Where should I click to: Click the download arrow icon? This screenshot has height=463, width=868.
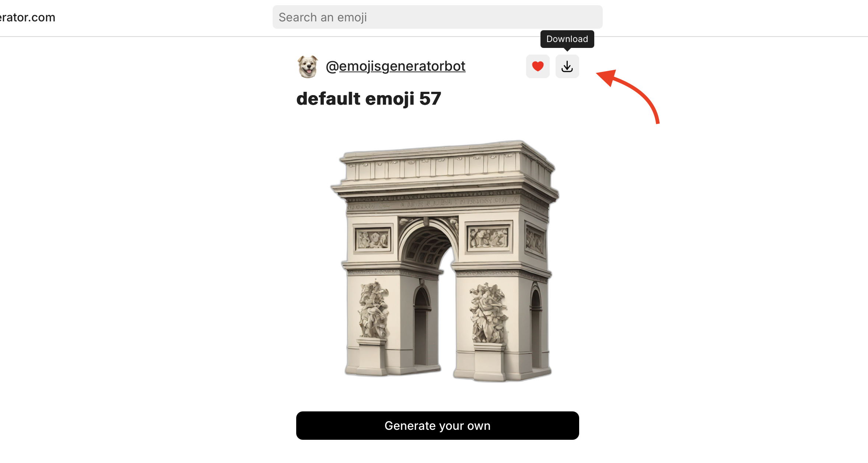tap(567, 66)
